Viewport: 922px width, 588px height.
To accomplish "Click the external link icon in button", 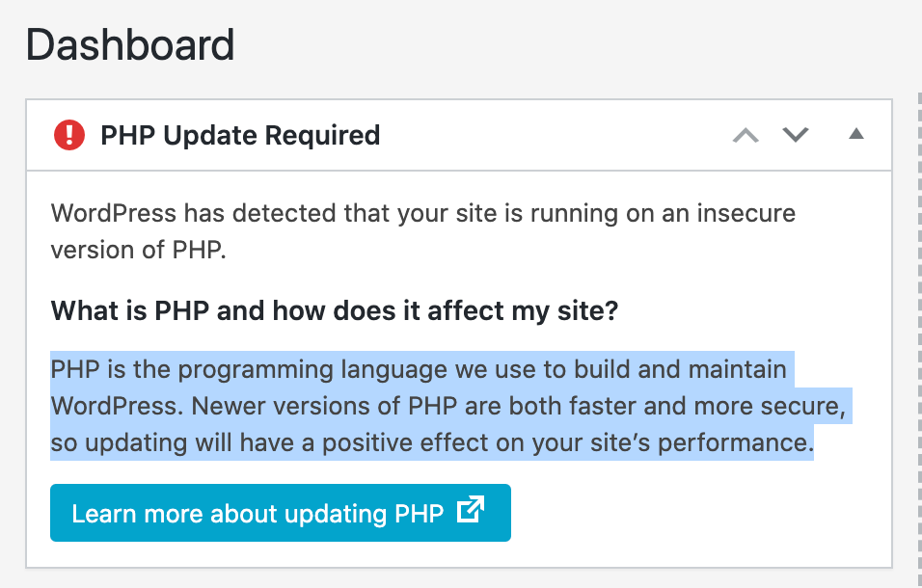I will [x=470, y=511].
